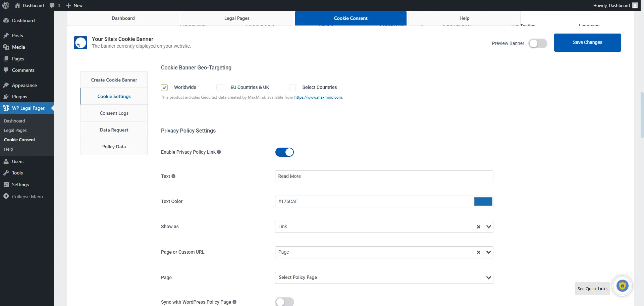Screen dimensions: 644x306
Task: Click the Plugins sidebar icon
Action: coord(6,97)
